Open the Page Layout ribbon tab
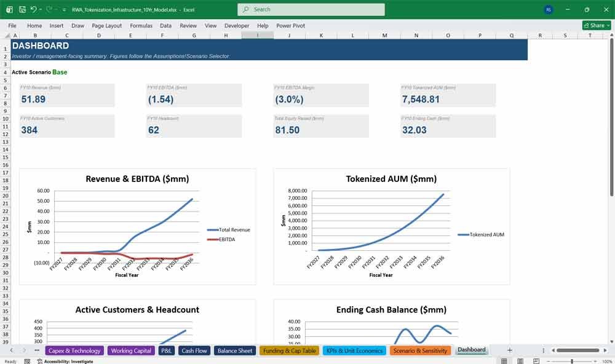This screenshot has height=364, width=615. pyautogui.click(x=106, y=25)
